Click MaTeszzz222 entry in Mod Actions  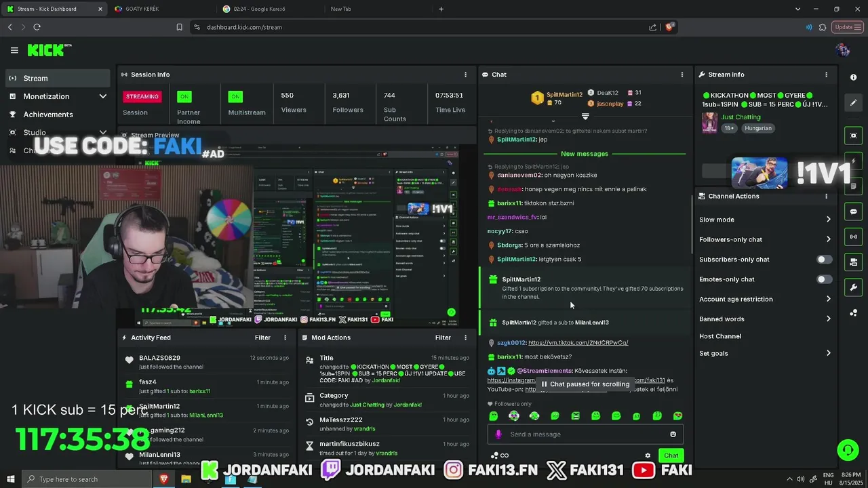tap(341, 420)
